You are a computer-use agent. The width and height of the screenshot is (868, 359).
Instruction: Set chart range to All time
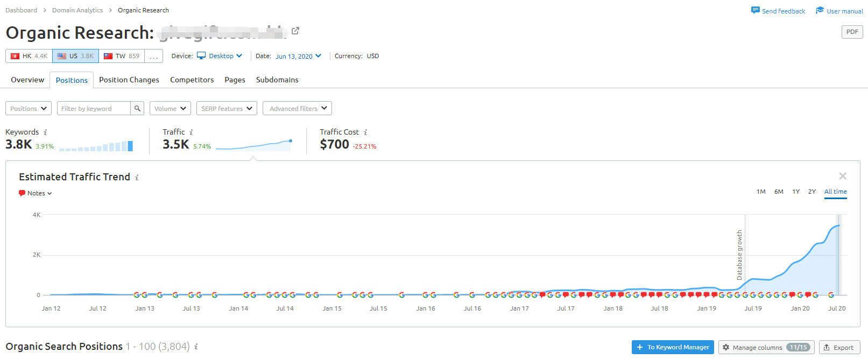tap(836, 192)
